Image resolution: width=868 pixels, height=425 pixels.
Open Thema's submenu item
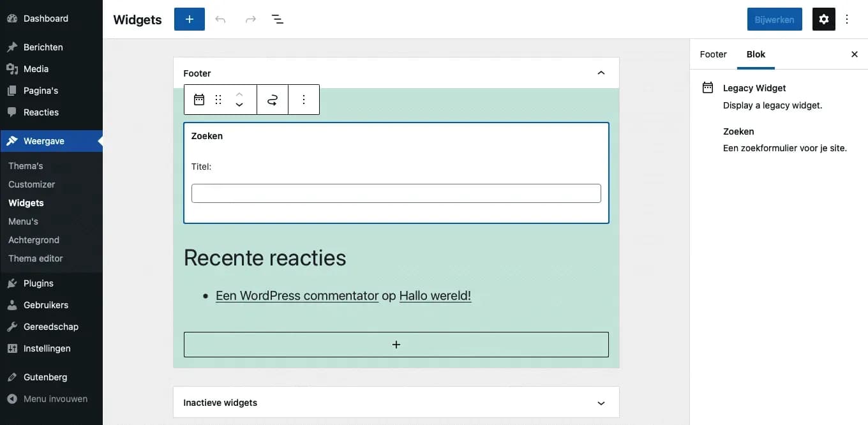[26, 166]
